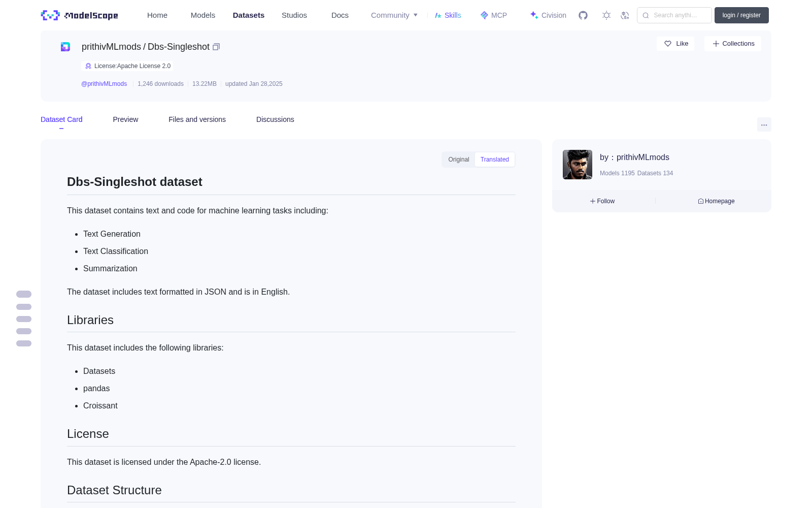Click the 'Text Classification' list item
812x508 pixels.
tap(116, 251)
